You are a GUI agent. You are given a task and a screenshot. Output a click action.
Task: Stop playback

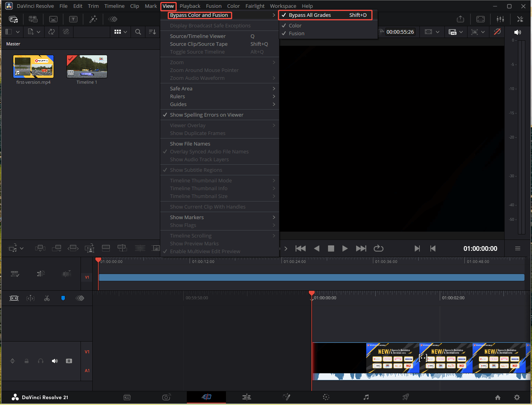pyautogui.click(x=331, y=248)
